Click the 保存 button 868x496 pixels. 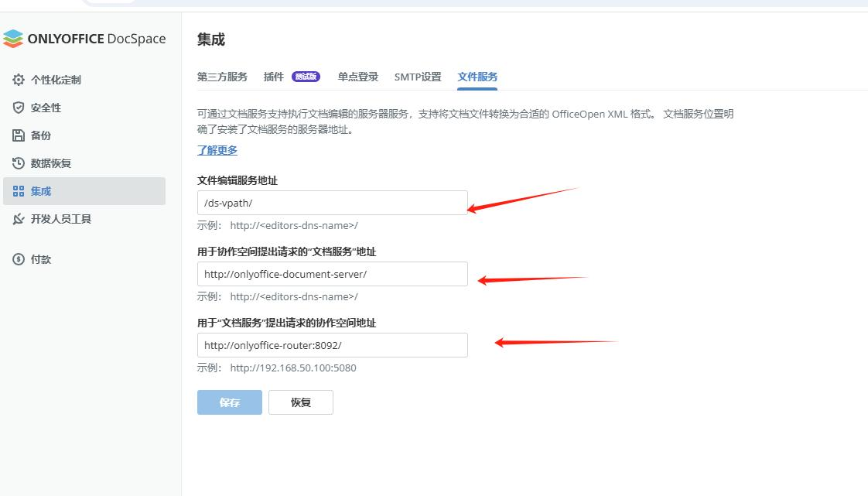pyautogui.click(x=230, y=402)
